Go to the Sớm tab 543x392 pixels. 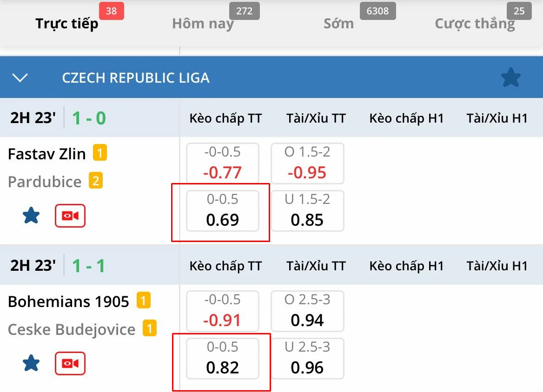point(338,23)
